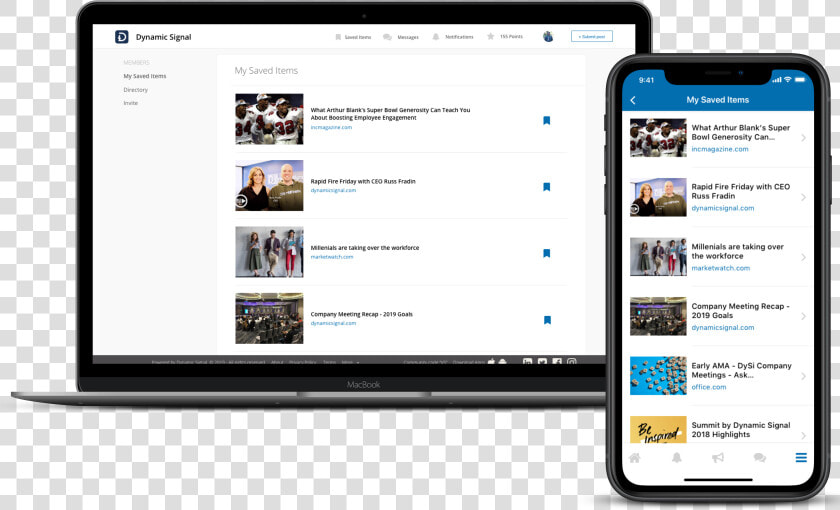Toggle bookmark for Millenials article on laptop
This screenshot has width=840, height=510.
pyautogui.click(x=546, y=253)
